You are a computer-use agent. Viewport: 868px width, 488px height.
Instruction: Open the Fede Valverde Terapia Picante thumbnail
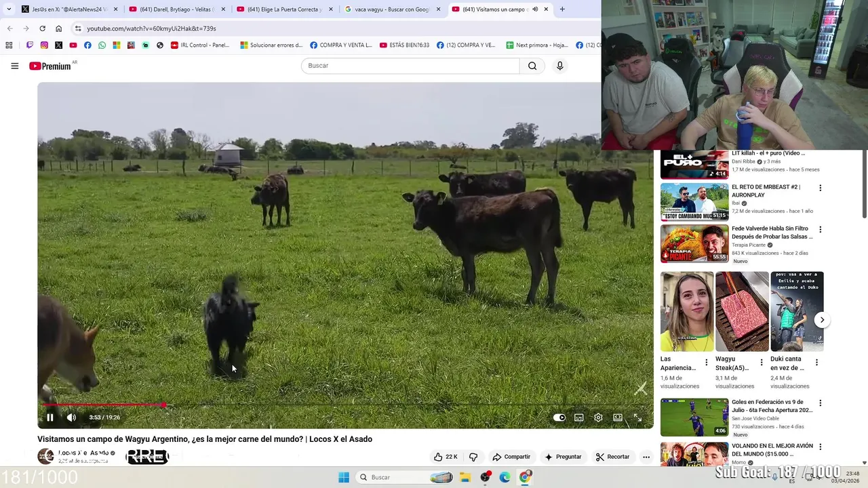click(694, 243)
